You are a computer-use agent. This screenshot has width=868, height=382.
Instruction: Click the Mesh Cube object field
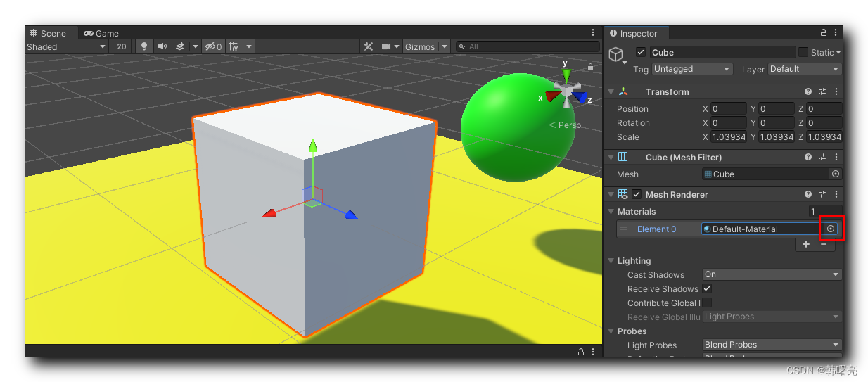765,174
